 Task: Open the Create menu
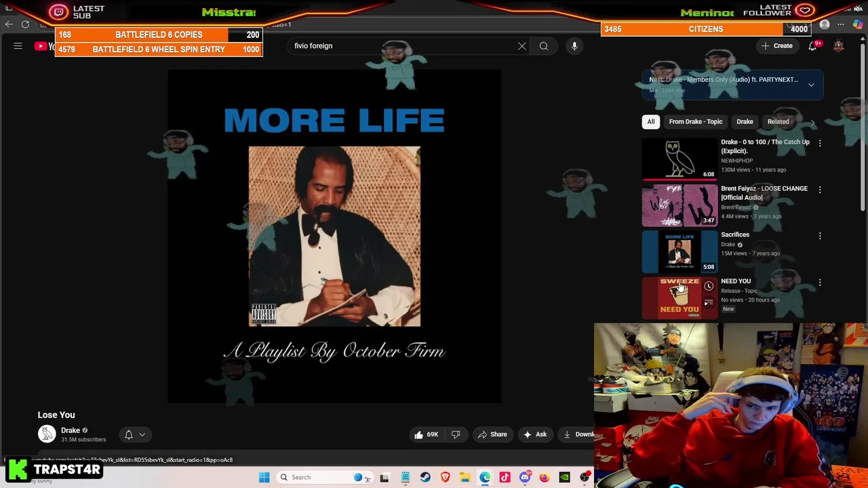[777, 46]
